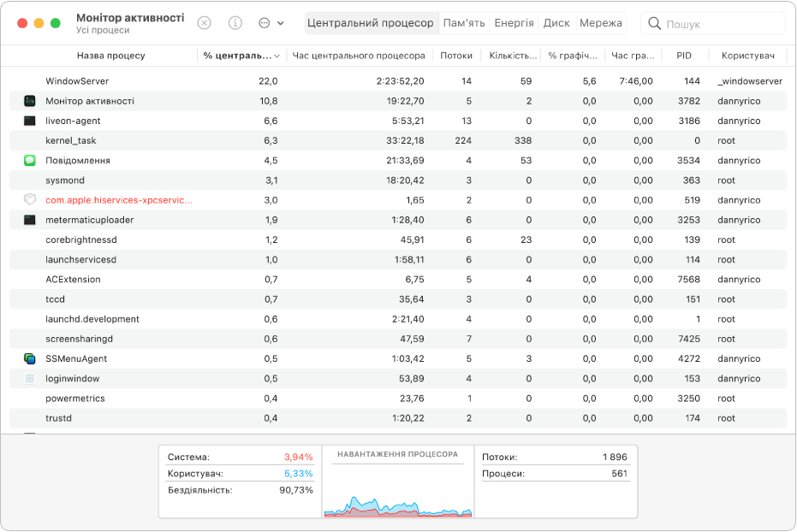Select the corebrightnessd process row

coord(398,239)
